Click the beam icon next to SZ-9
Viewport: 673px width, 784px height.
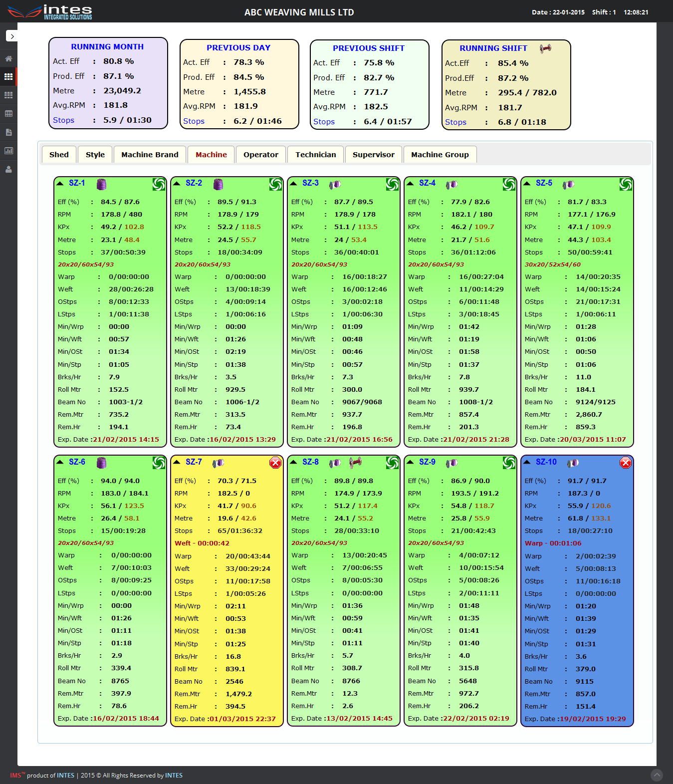coord(452,463)
